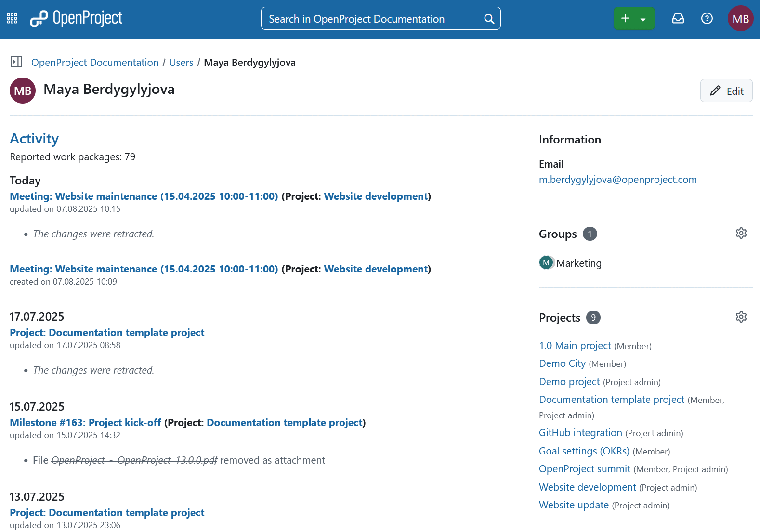Expand the green plus create dropdown
760x532 pixels.
633,19
